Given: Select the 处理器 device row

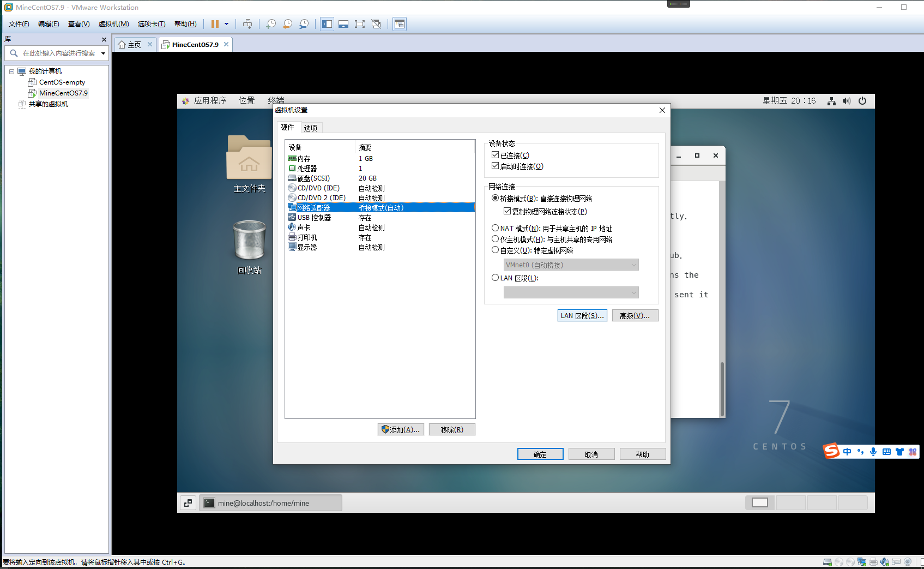Looking at the screenshot, I should [381, 169].
